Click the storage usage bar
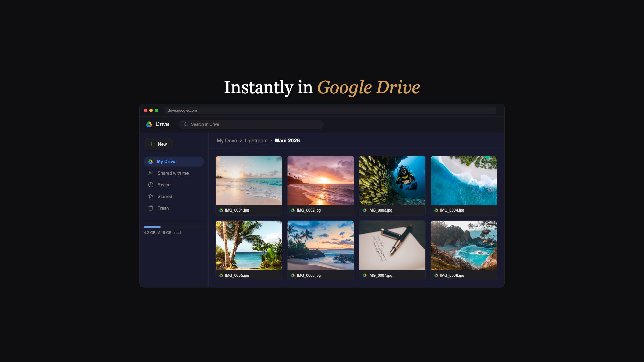 point(174,227)
